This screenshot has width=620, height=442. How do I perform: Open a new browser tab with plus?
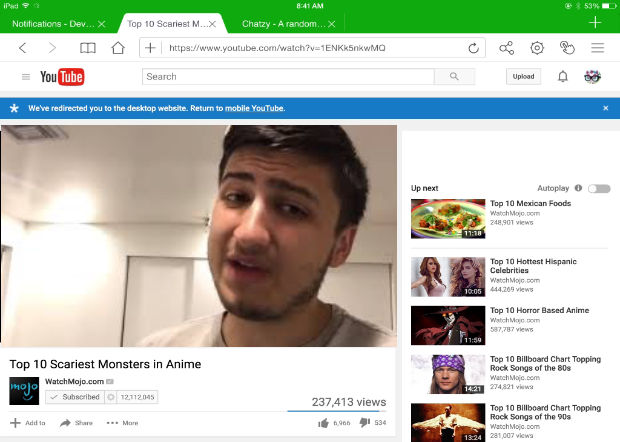pos(595,23)
